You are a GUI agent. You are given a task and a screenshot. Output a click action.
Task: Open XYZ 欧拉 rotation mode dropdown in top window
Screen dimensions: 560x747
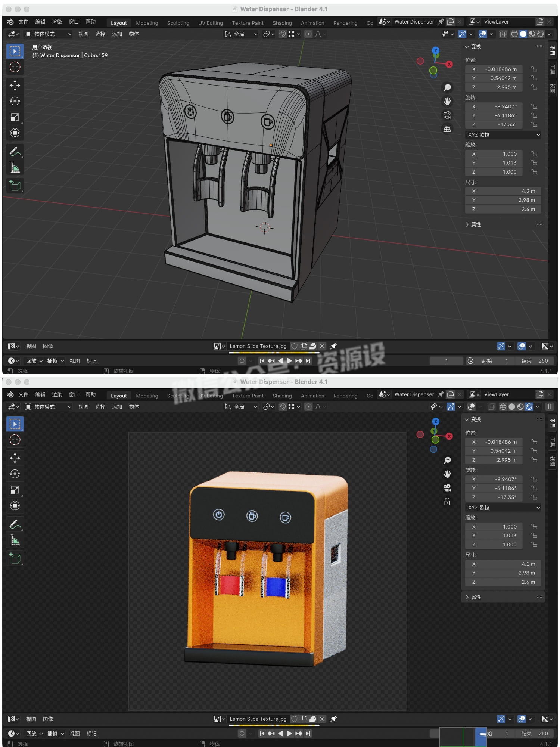(503, 135)
